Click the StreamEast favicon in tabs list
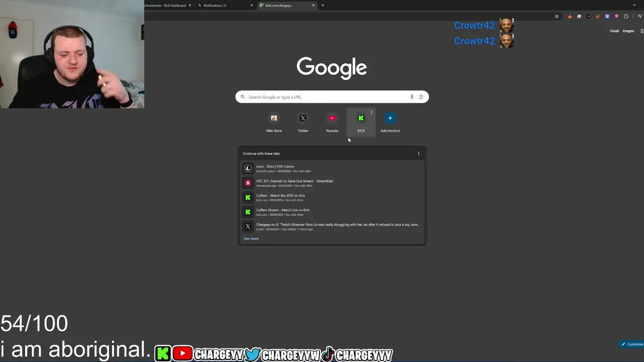 click(248, 183)
